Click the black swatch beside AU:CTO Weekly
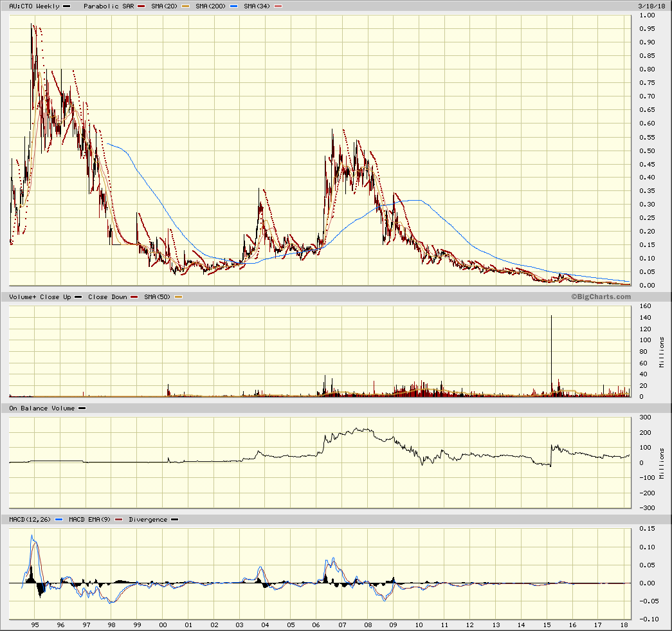The image size is (672, 631). coord(66,6)
